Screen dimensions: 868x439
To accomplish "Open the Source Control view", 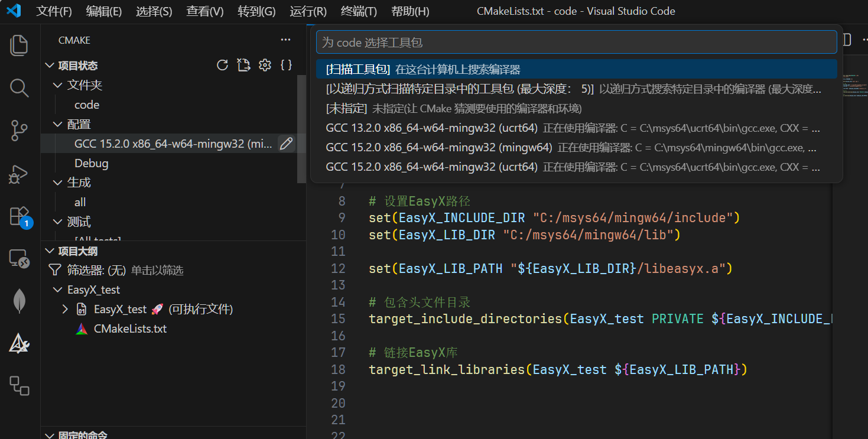I will 19,131.
